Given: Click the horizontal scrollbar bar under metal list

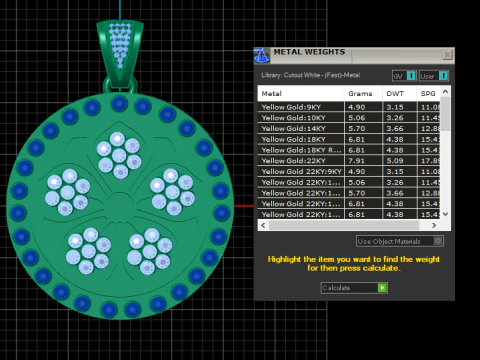Looking at the screenshot, I should pos(344,225).
